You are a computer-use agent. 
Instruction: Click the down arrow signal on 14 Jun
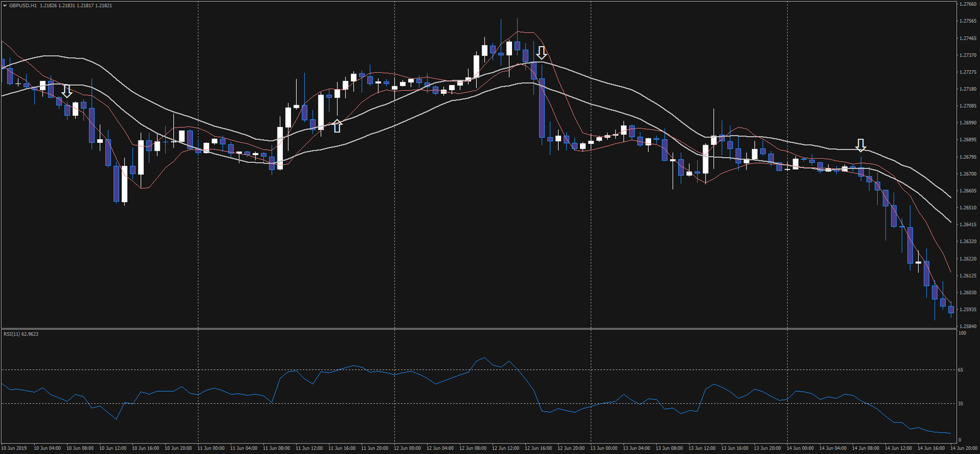pos(861,145)
